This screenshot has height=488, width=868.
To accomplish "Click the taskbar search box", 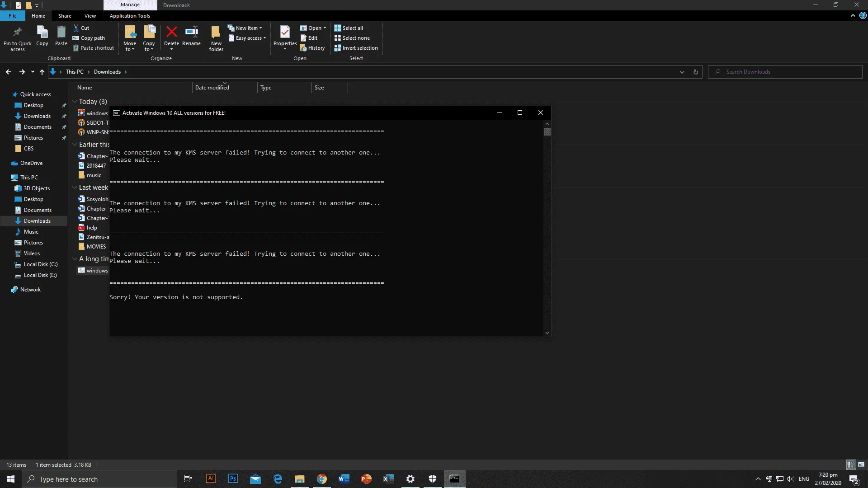I will 99,479.
